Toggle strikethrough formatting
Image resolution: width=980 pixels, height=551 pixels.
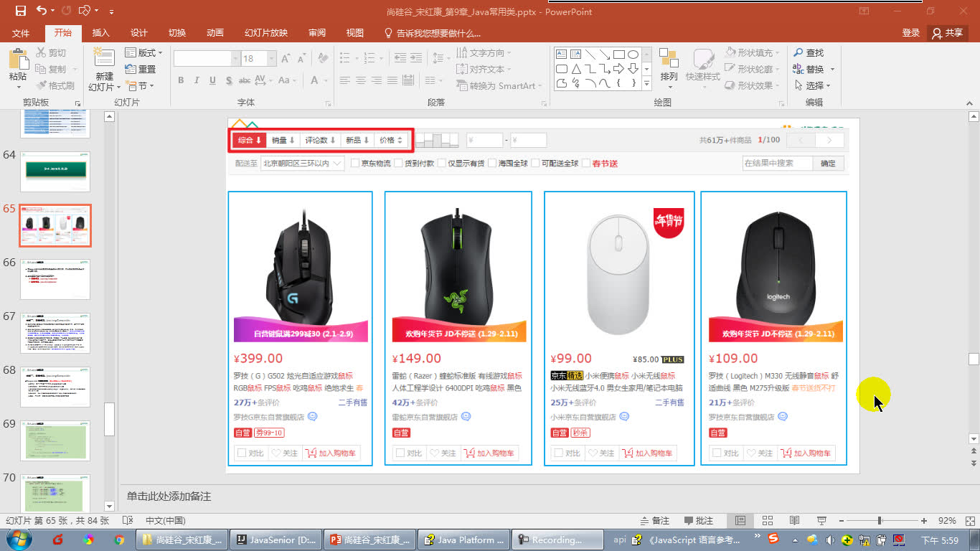click(x=245, y=80)
